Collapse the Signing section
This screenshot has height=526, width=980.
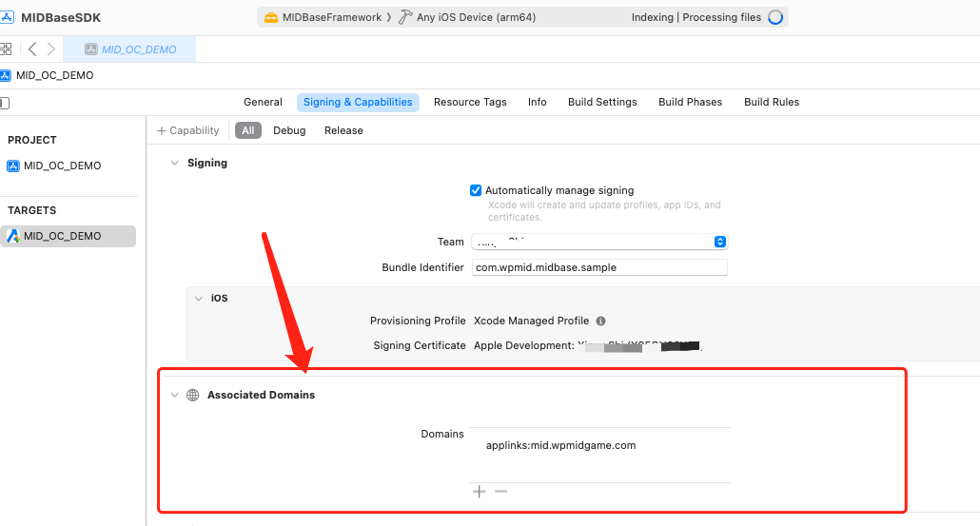[174, 163]
